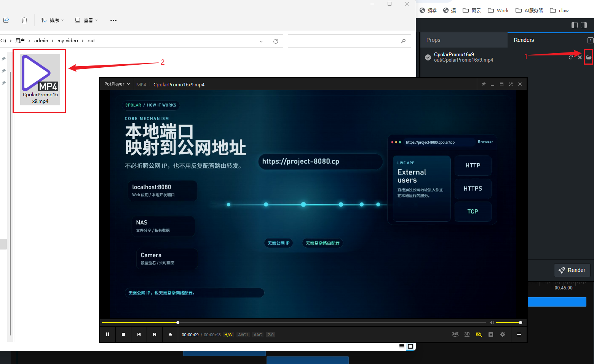The image size is (594, 364).
Task: Switch to the Props tab
Action: click(433, 40)
